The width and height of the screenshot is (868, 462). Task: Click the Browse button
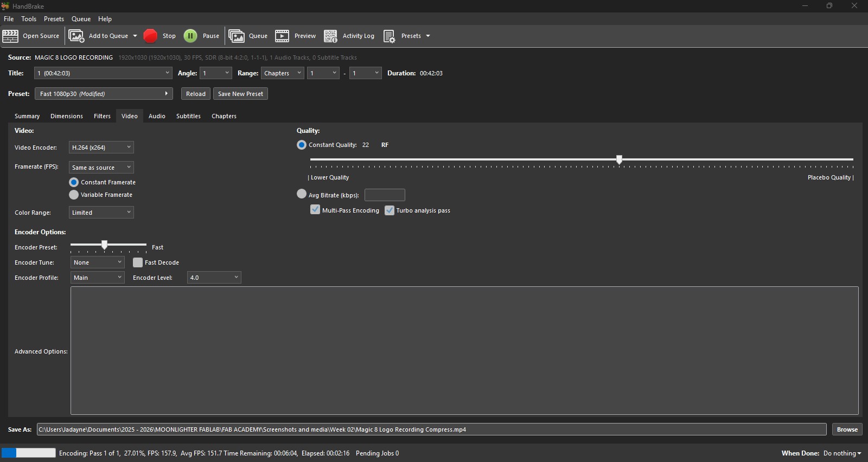pyautogui.click(x=847, y=429)
